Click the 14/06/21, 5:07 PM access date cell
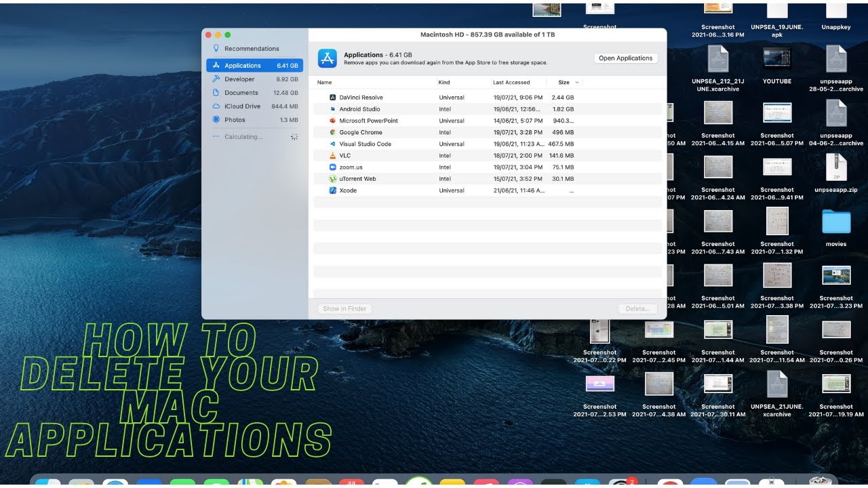 pos(518,121)
